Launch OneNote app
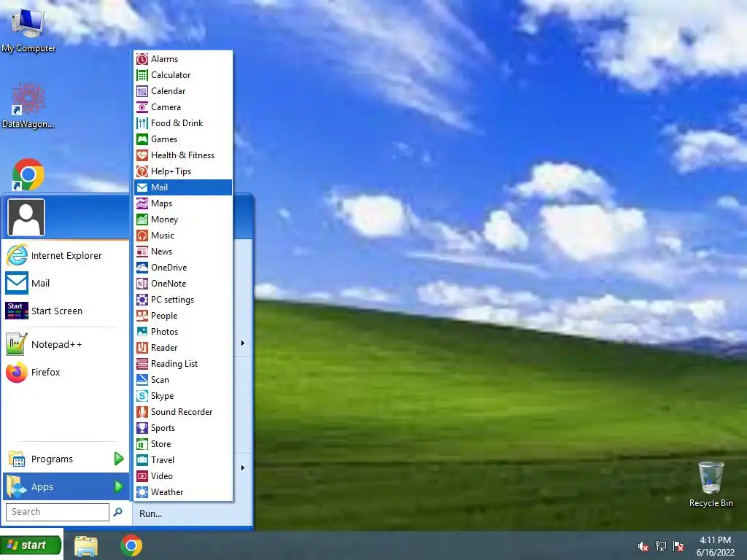747x560 pixels. click(183, 284)
